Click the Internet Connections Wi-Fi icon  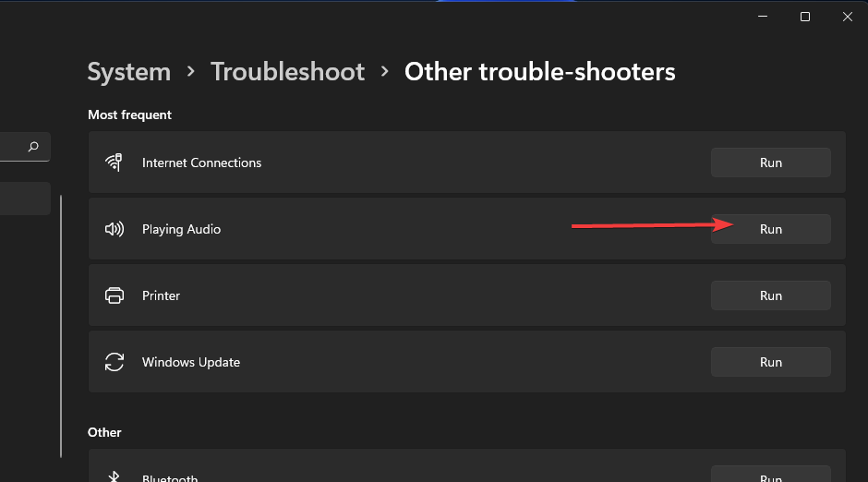point(115,163)
